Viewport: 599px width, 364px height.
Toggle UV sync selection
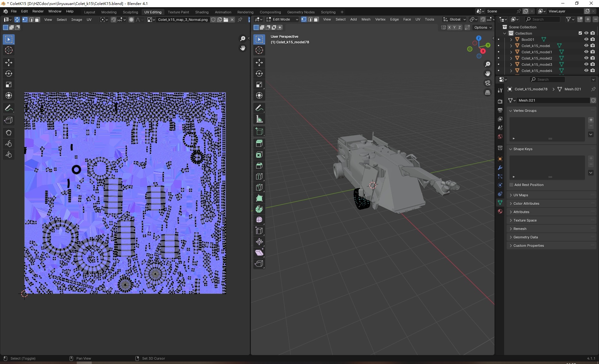(17, 20)
